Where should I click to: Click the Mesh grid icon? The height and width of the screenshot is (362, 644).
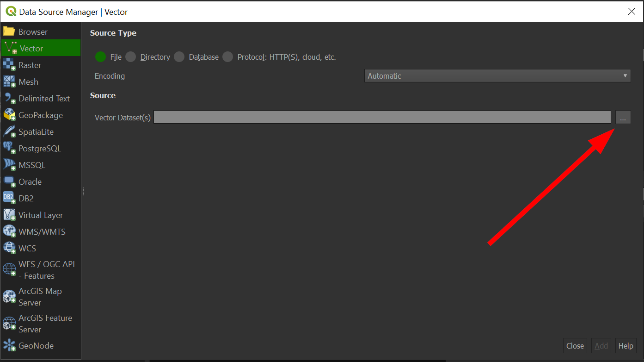9,81
